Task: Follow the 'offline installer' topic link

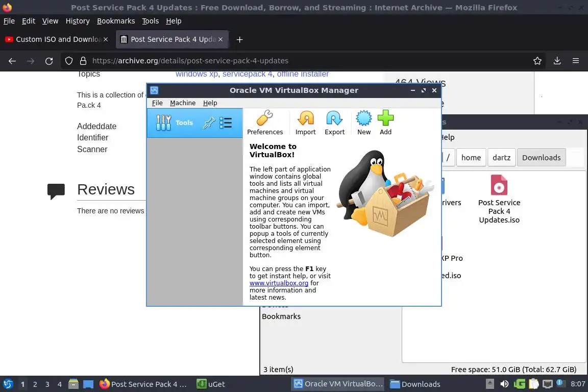Action: pyautogui.click(x=303, y=74)
